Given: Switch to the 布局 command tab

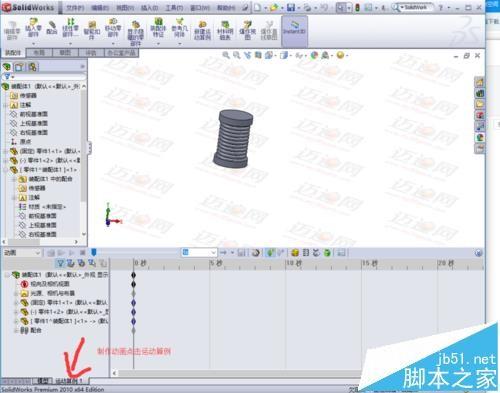Looking at the screenshot, I should 39,53.
